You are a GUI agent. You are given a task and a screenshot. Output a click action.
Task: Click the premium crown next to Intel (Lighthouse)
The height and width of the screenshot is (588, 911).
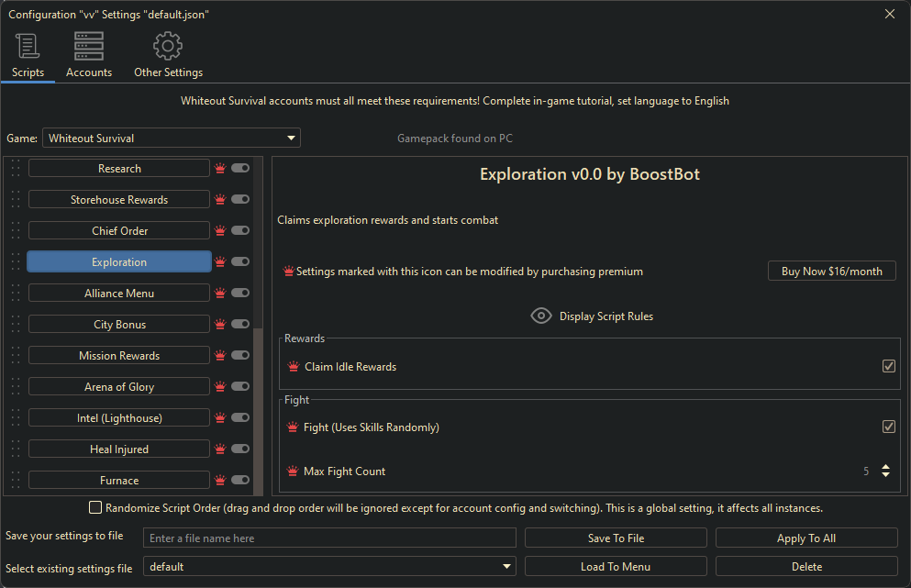click(220, 417)
